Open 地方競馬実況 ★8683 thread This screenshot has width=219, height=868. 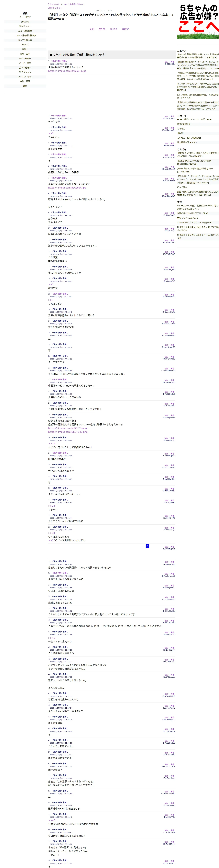[187, 142]
